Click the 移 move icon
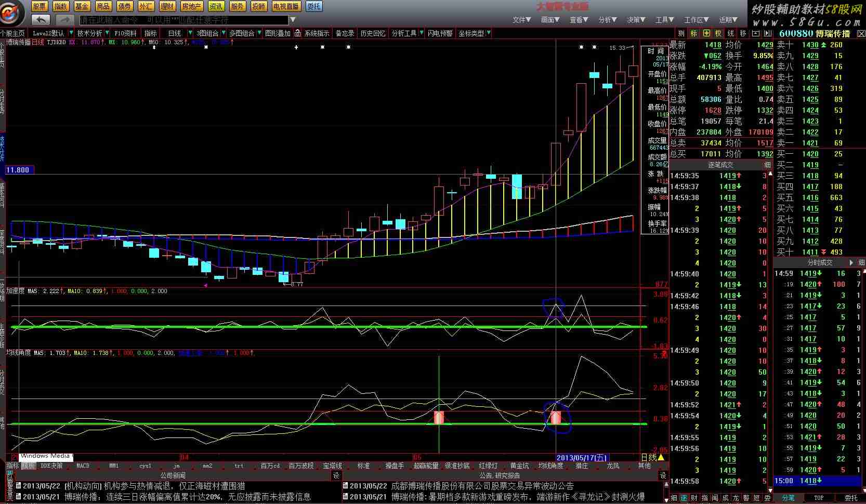 coord(743,33)
